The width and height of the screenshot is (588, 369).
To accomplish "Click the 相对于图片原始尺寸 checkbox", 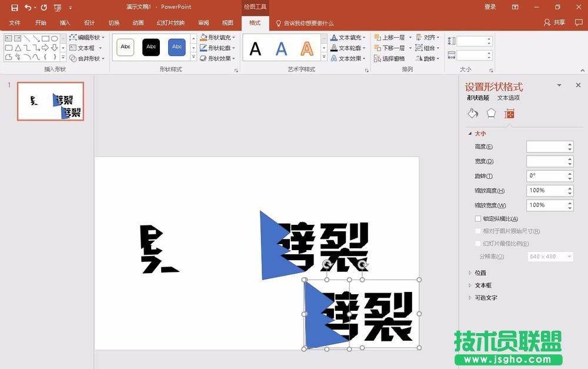I will pos(477,231).
